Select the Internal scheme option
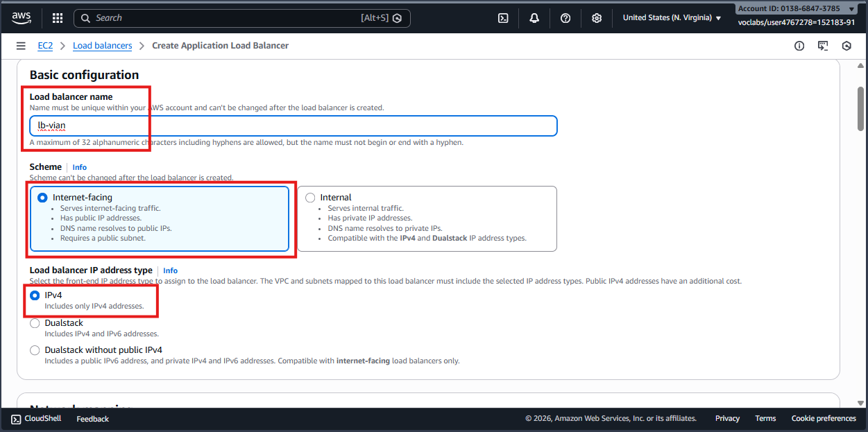The width and height of the screenshot is (868, 432). [x=310, y=198]
